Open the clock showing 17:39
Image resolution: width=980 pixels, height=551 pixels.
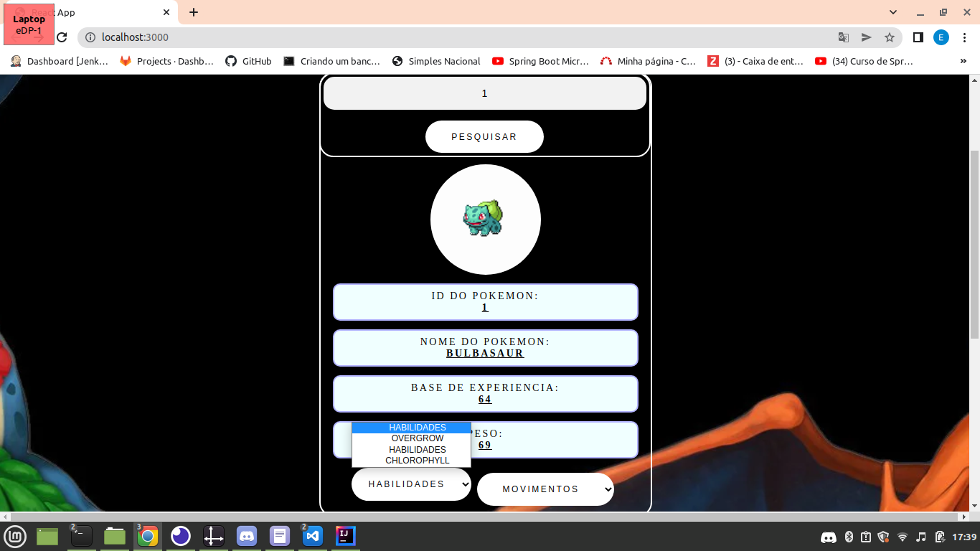click(x=964, y=537)
